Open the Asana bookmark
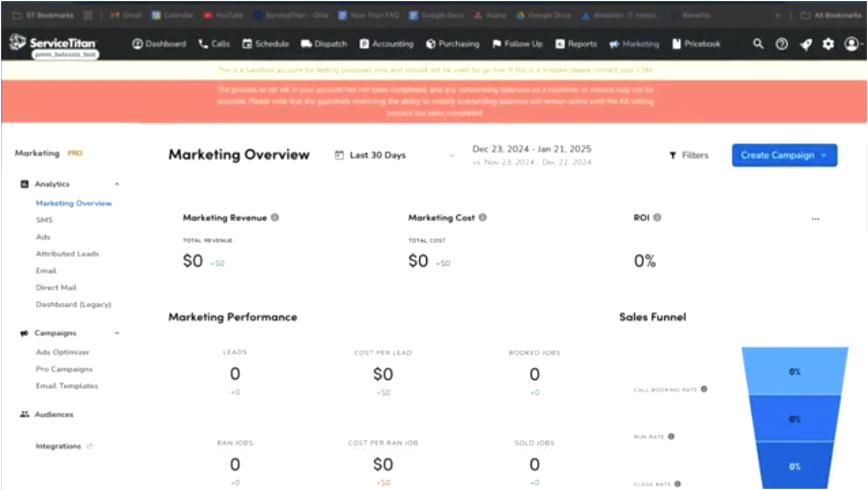 point(490,15)
